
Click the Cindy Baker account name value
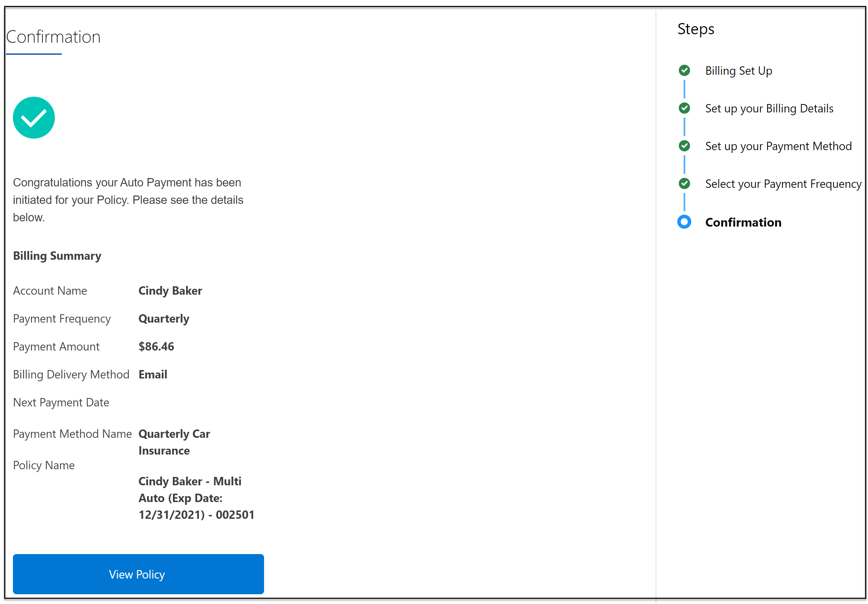170,291
